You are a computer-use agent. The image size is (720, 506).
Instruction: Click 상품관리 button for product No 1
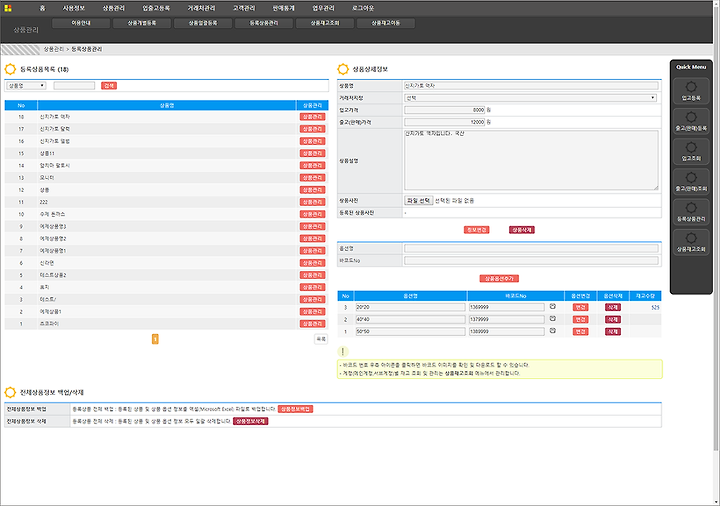312,324
